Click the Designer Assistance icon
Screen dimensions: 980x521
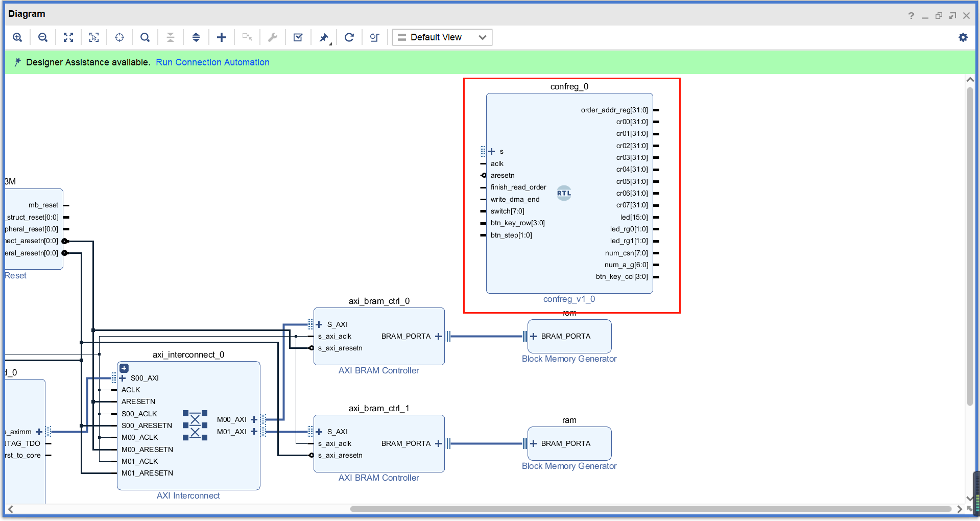pos(17,62)
